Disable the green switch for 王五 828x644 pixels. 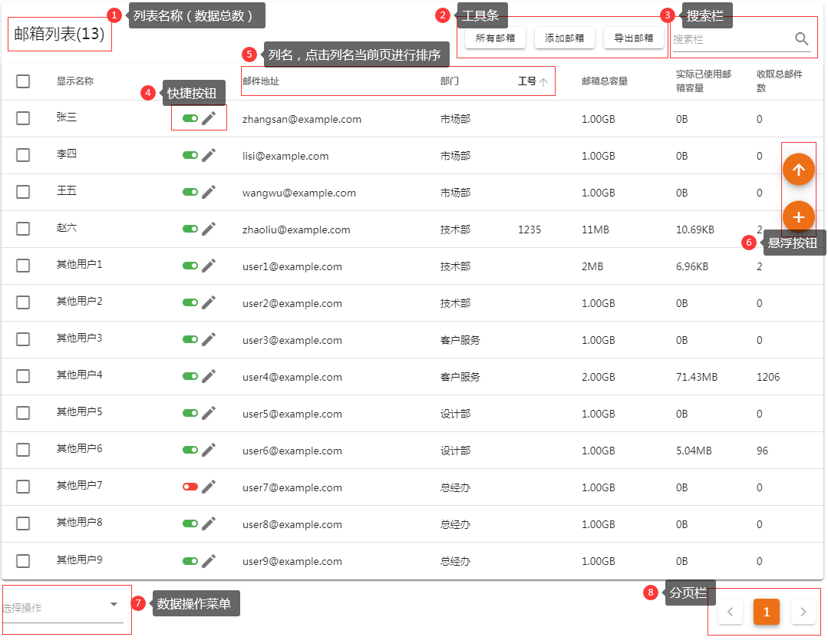tap(190, 192)
